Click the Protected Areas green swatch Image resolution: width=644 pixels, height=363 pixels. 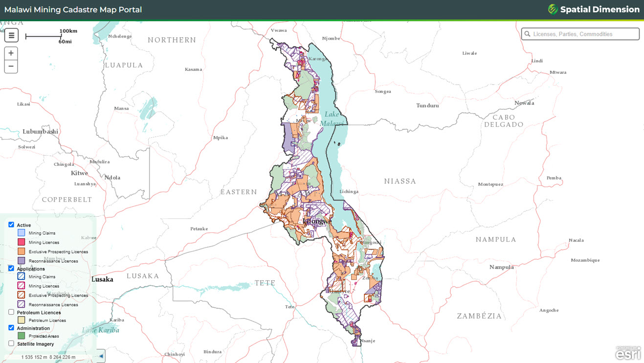21,336
